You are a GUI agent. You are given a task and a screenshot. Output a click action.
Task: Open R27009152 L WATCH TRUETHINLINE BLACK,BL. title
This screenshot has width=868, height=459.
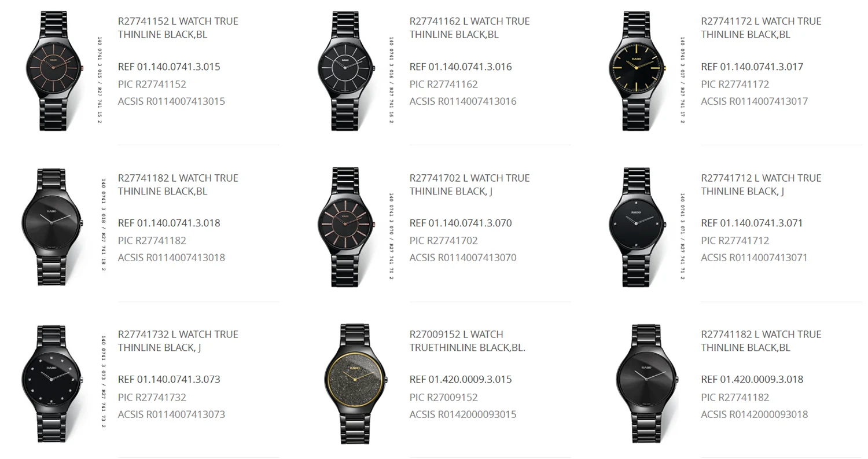(468, 341)
